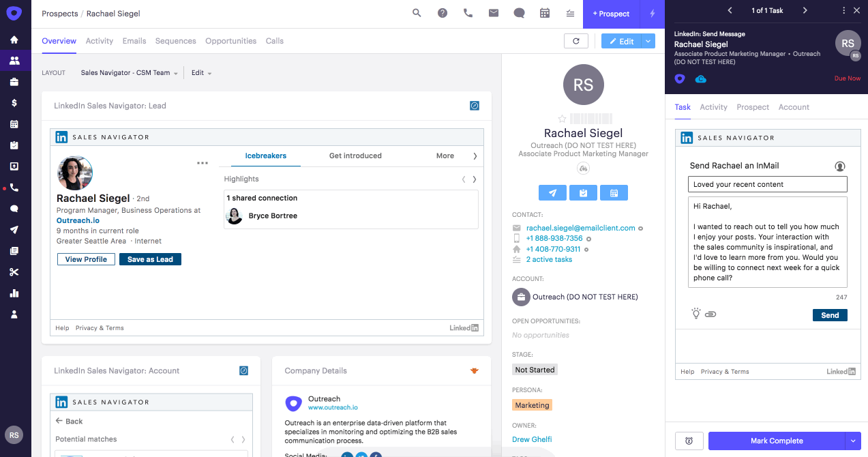Click the add task clipboard button under profile

pos(583,193)
